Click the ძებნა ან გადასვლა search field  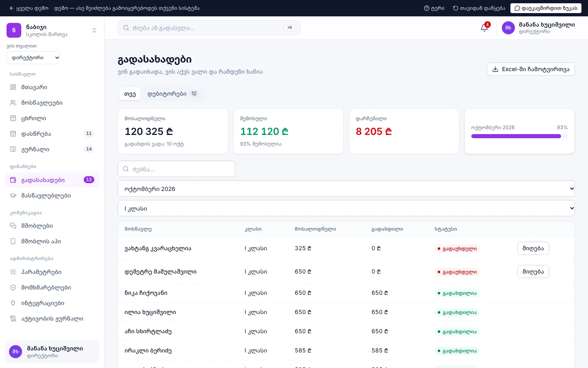click(209, 28)
